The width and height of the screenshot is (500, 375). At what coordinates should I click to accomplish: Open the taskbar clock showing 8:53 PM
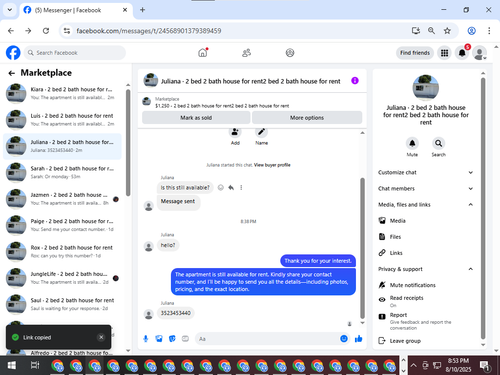tap(458, 365)
